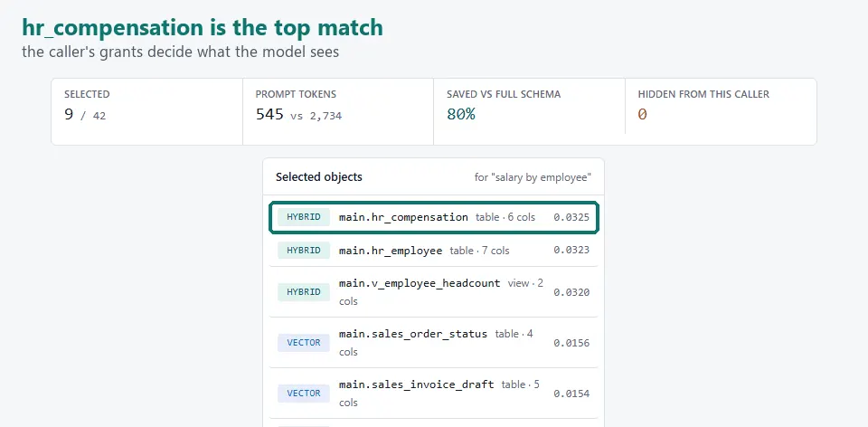Click the score 0.0323

point(571,251)
